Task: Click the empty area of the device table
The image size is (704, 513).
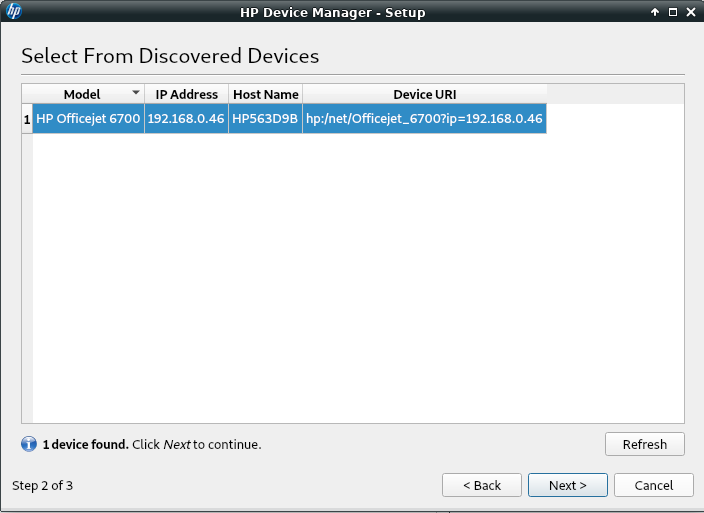Action: pos(358,280)
